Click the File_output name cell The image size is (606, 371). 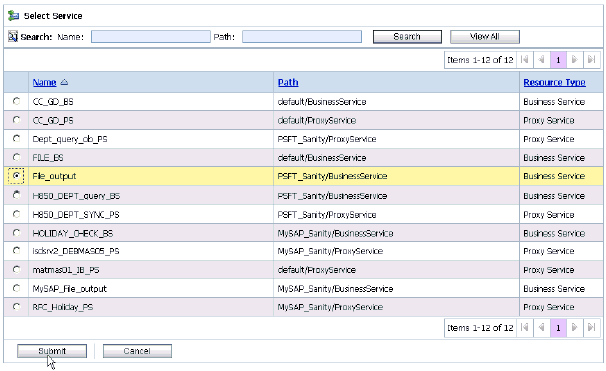tap(151, 176)
